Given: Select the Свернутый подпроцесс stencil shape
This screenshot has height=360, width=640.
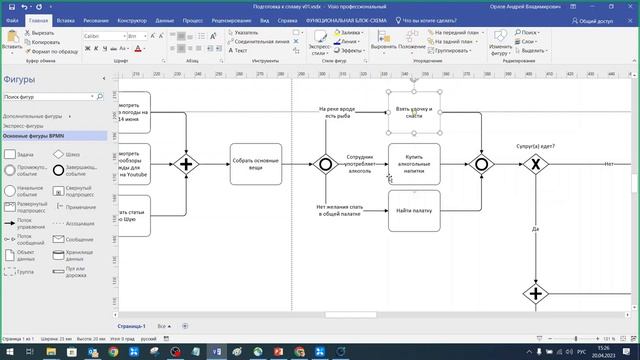Looking at the screenshot, I should [73, 191].
